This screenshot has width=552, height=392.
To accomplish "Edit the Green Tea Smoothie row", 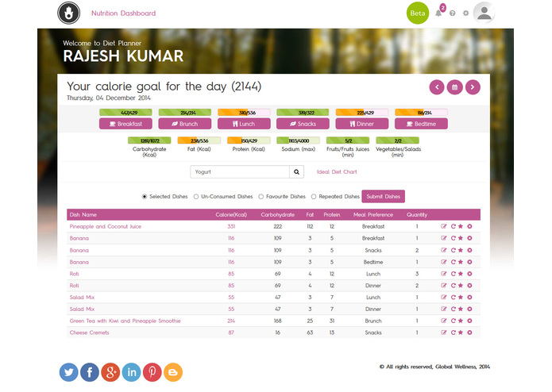I will click(443, 321).
